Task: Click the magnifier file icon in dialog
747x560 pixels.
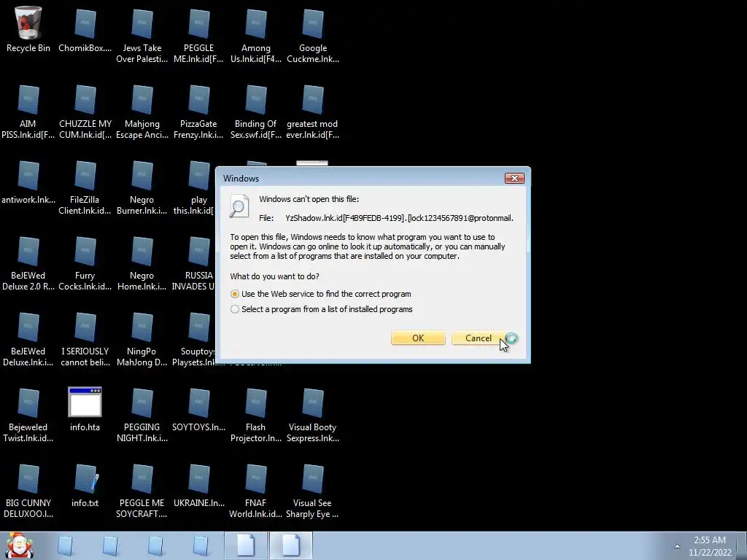Action: [239, 206]
